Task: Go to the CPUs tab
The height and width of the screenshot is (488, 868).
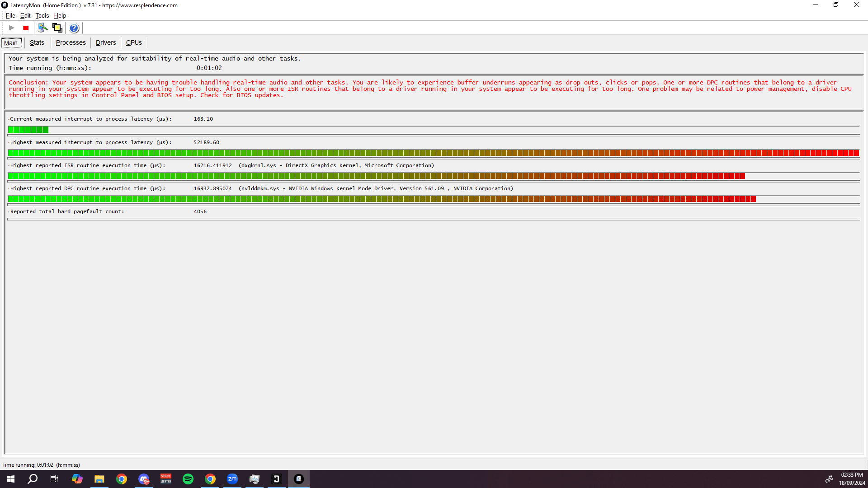Action: 134,42
